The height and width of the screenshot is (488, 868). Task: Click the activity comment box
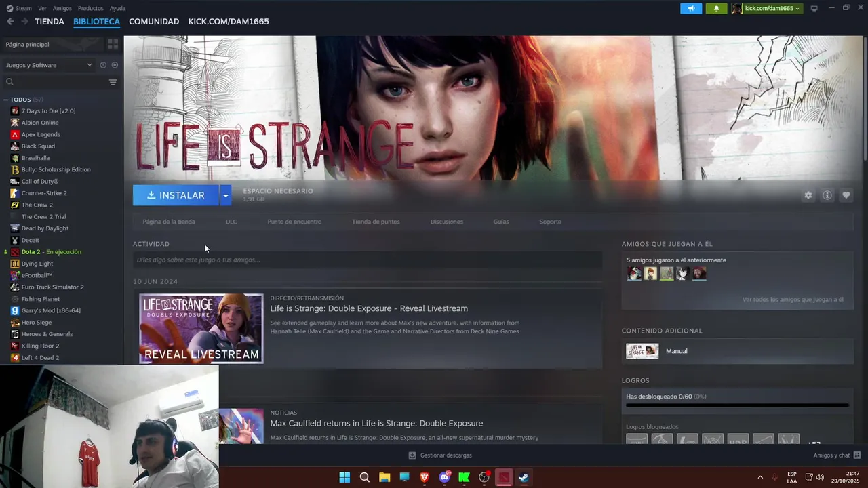coord(368,260)
